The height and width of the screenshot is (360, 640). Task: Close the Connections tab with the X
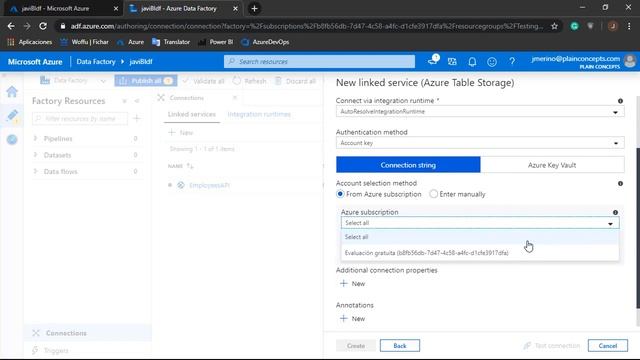coord(235,98)
